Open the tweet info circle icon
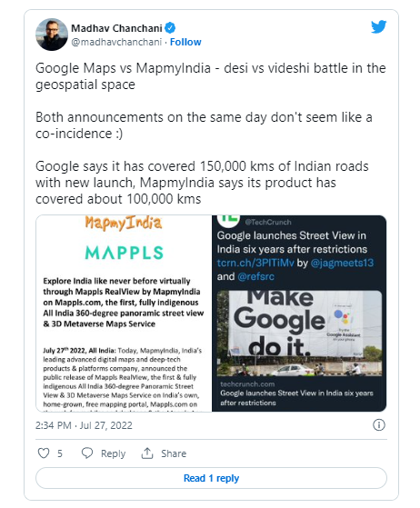The image size is (420, 508). pyautogui.click(x=379, y=424)
